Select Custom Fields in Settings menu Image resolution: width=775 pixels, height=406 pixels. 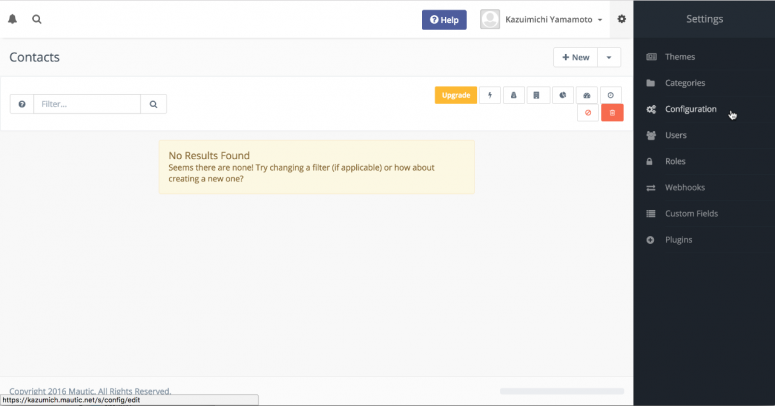point(691,214)
